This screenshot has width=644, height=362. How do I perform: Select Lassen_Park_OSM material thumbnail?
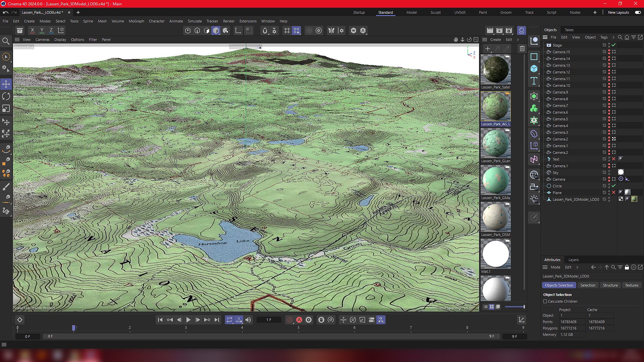[495, 217]
